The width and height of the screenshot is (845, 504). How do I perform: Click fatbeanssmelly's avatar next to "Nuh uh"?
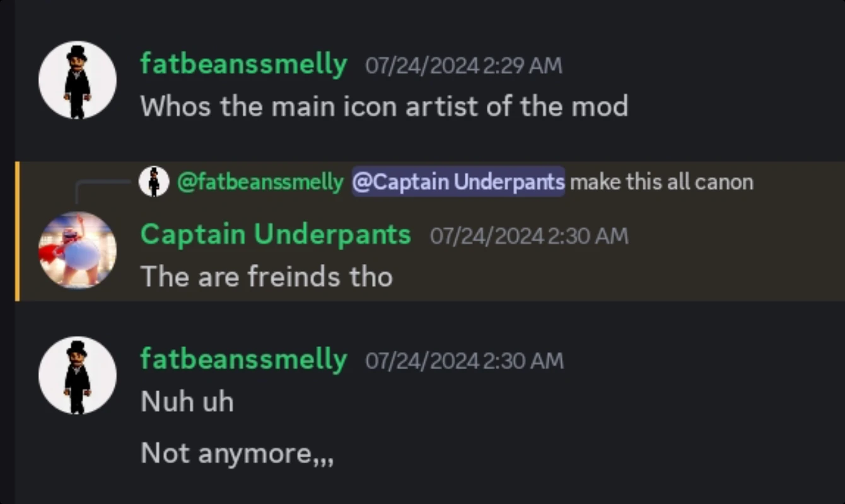(78, 375)
